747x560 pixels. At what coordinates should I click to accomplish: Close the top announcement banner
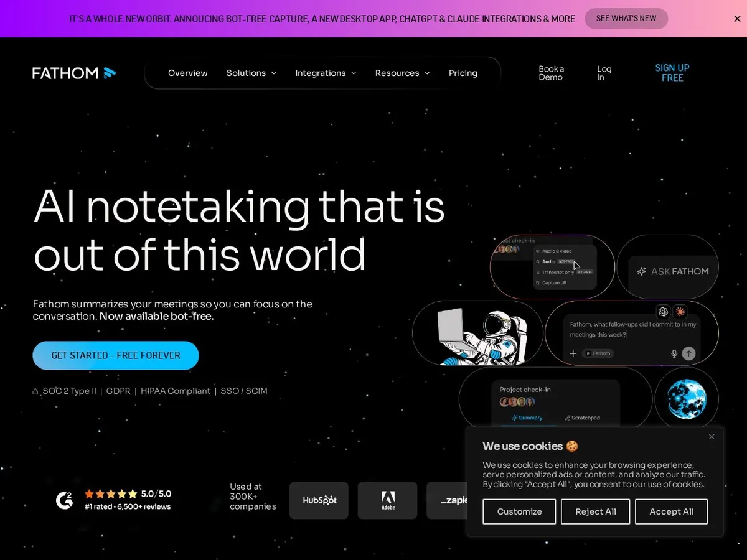(x=737, y=19)
